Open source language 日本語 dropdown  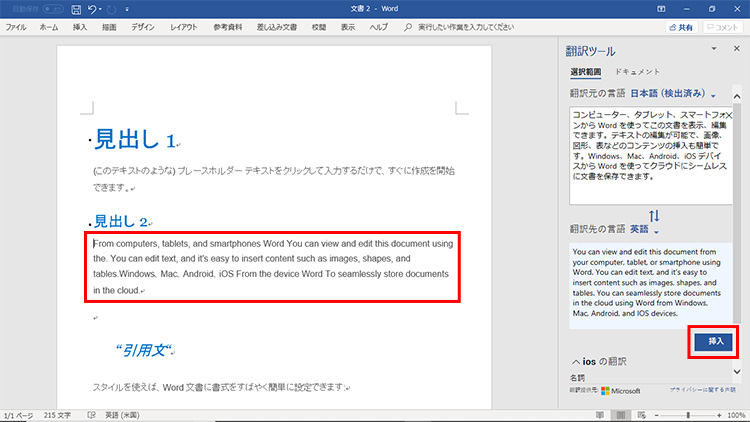pos(672,94)
